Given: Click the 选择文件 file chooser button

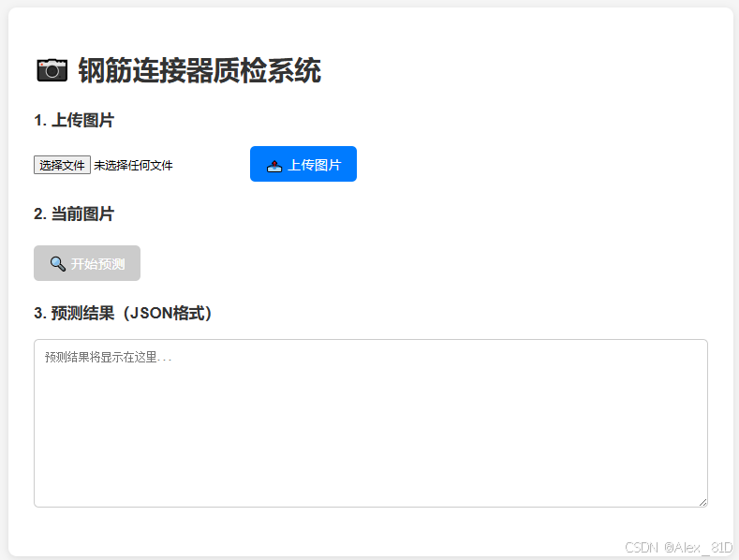Looking at the screenshot, I should pos(62,165).
